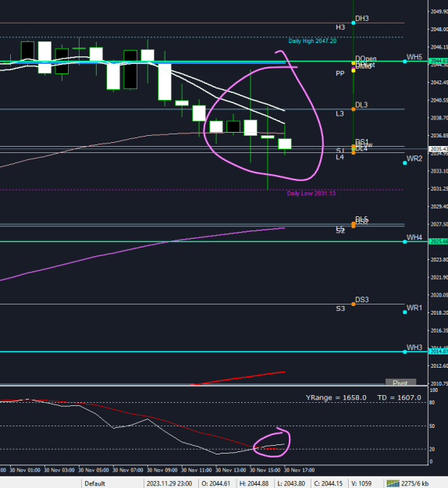The image size is (448, 488).
Task: Select the WH4 level label
Action: click(414, 237)
